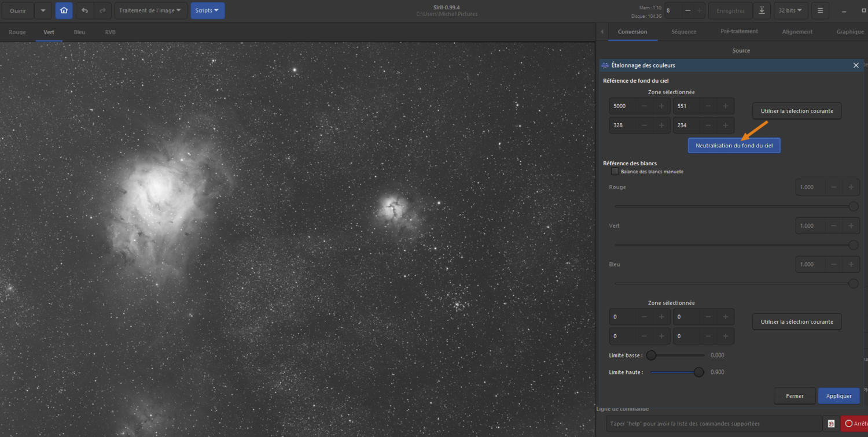Click the command line input field
Image resolution: width=868 pixels, height=437 pixels.
pos(713,424)
